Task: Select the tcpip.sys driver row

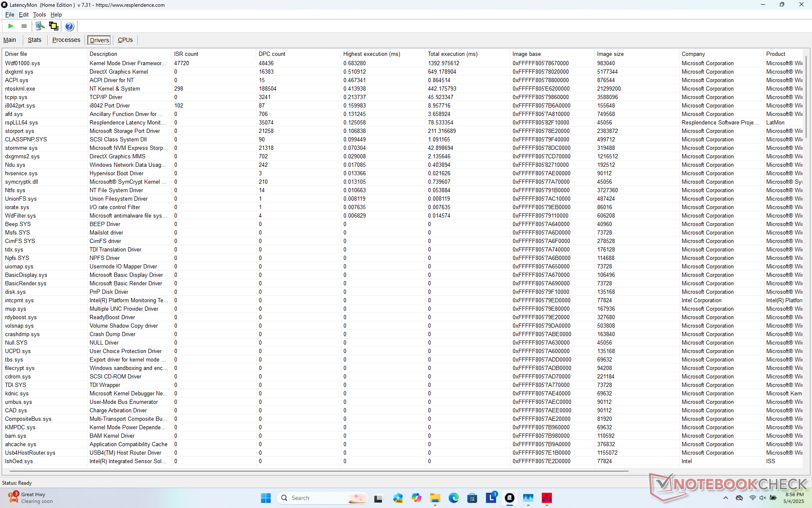Action: pyautogui.click(x=403, y=97)
